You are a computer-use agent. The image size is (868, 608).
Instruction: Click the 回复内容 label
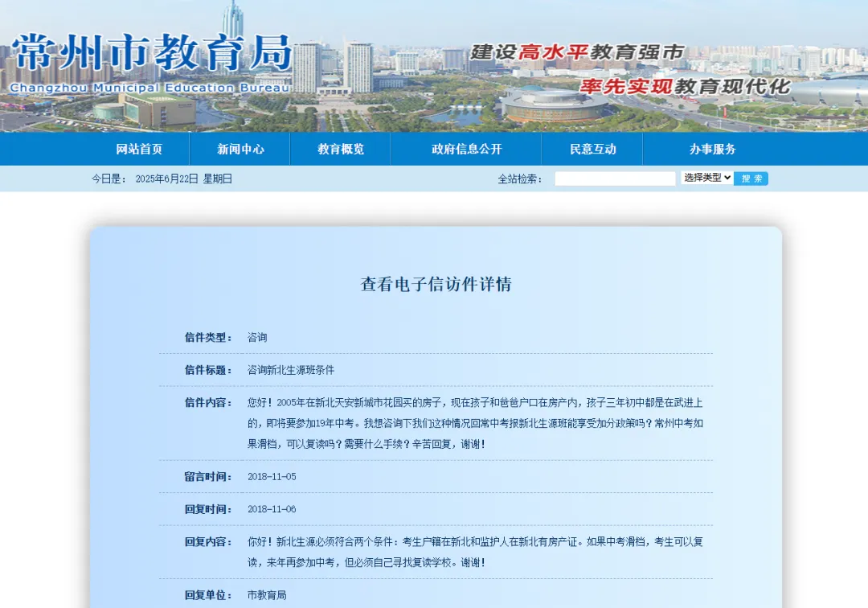(208, 542)
